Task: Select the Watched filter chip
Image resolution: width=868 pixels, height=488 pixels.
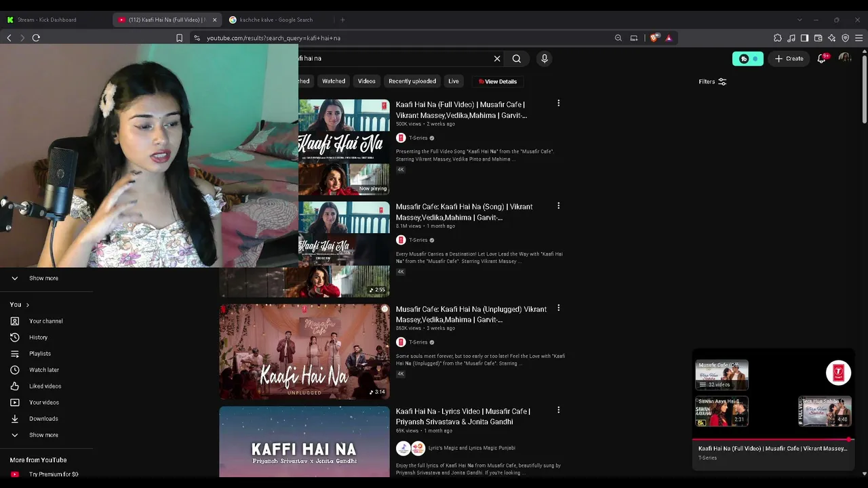Action: point(334,81)
